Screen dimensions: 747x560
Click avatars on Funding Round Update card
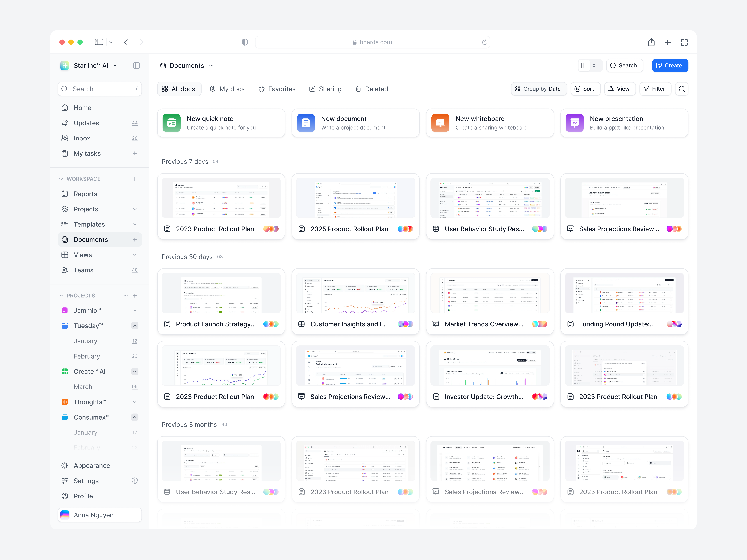674,324
